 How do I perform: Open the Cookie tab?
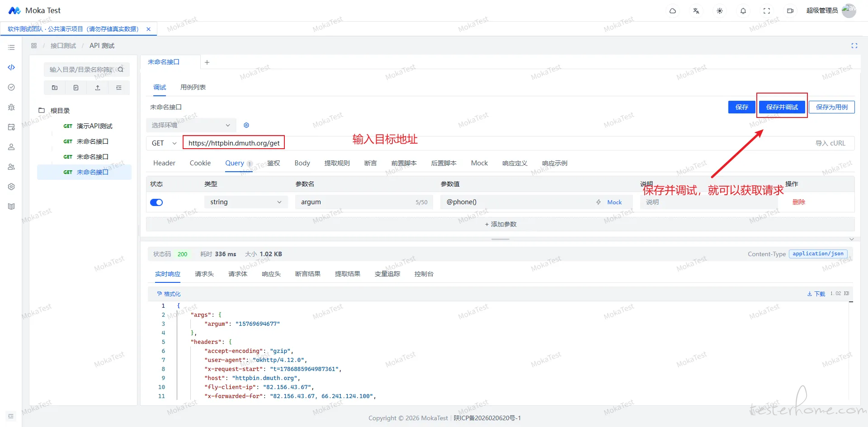click(200, 163)
